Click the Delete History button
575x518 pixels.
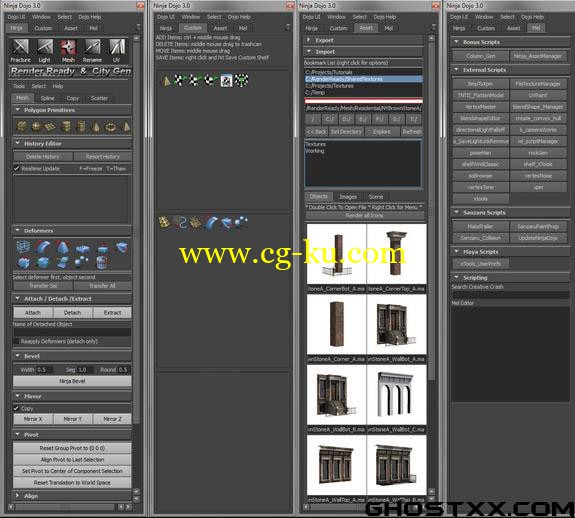pyautogui.click(x=43, y=157)
